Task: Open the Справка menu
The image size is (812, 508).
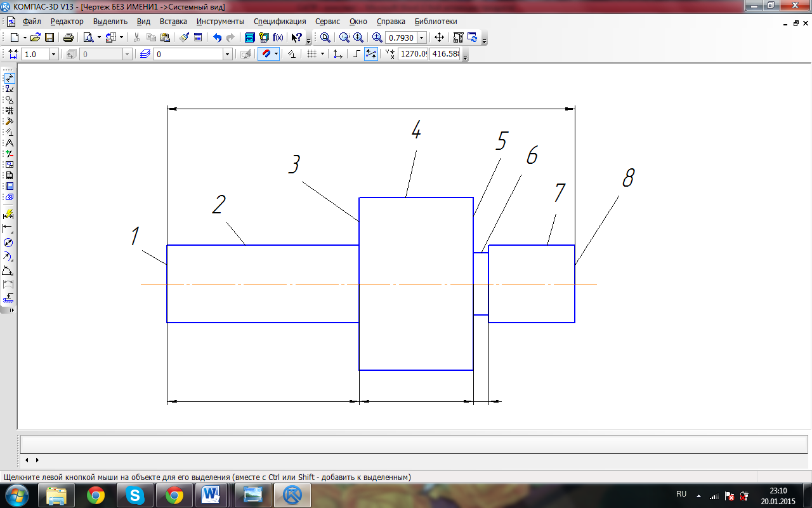Action: (x=391, y=21)
